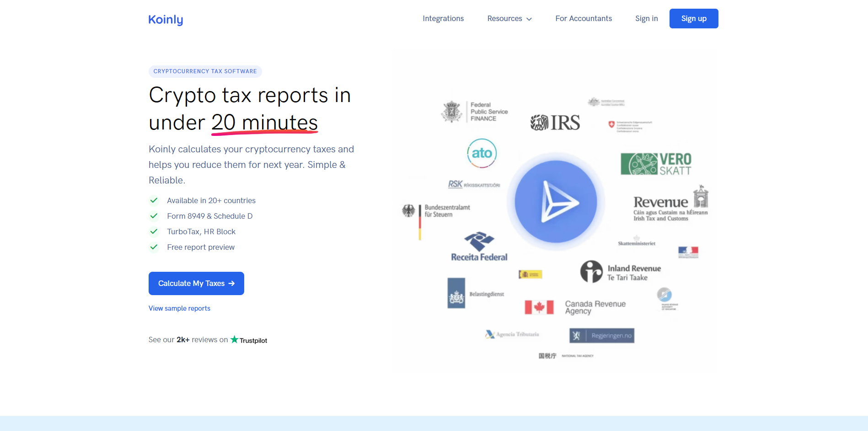Viewport: 868px width, 431px height.
Task: Click the Trustpilot star logo
Action: (x=235, y=339)
